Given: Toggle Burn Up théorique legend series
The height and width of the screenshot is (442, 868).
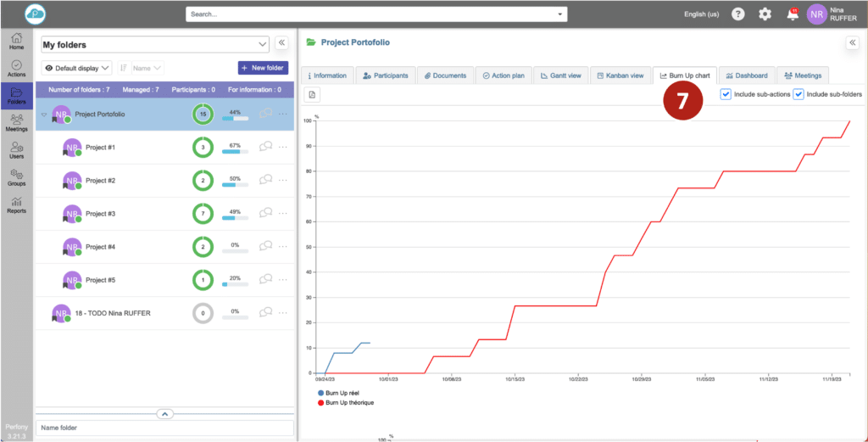Looking at the screenshot, I should tap(345, 402).
